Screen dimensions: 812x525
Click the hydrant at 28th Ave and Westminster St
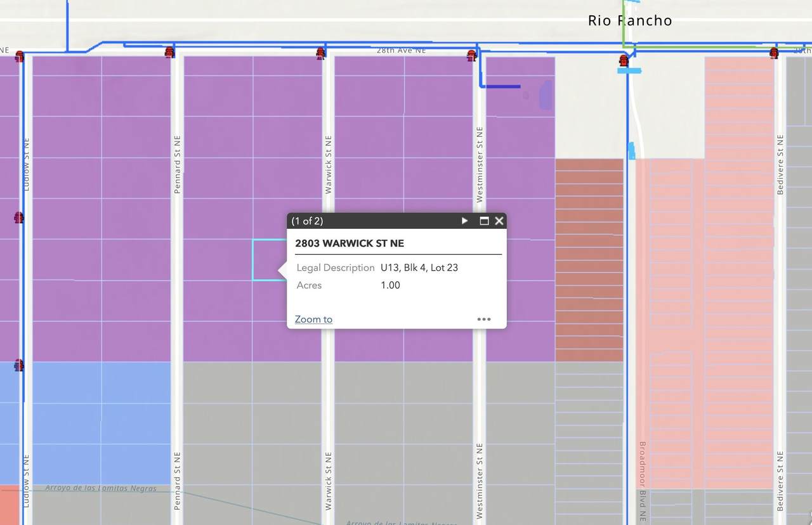[471, 55]
